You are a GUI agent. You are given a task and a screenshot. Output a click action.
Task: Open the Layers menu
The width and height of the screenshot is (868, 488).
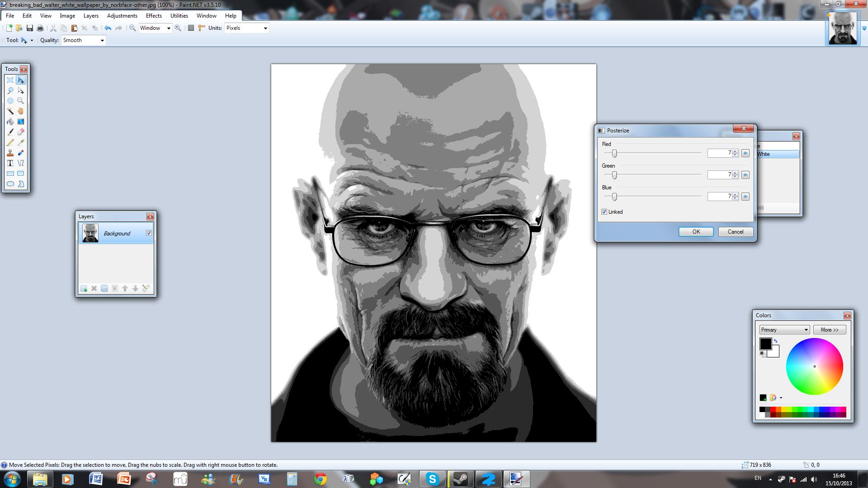pos(91,16)
